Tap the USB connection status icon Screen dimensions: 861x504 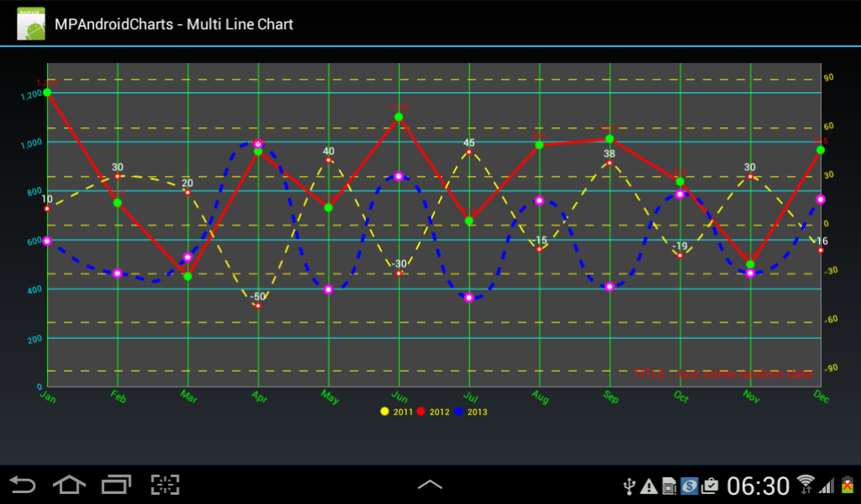click(x=629, y=486)
